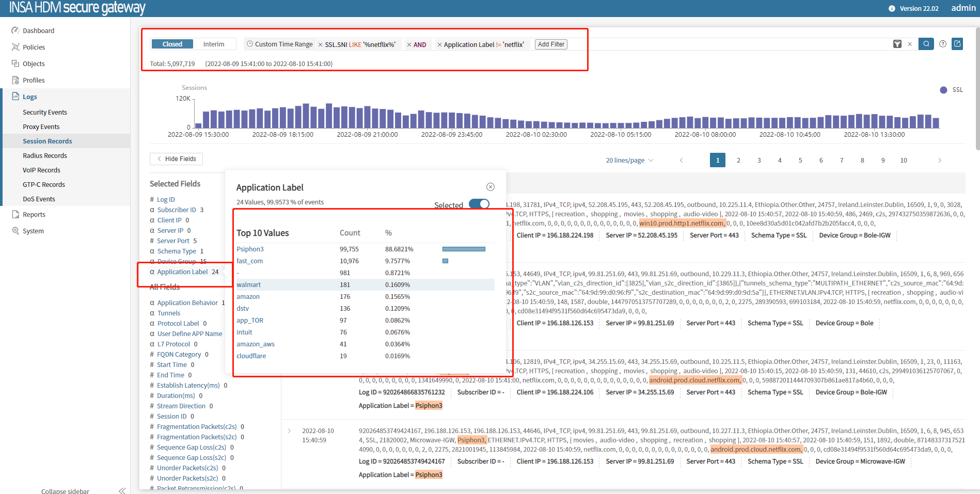Screen dimensions: 980x494
Task: Run search with magnifier button
Action: pyautogui.click(x=926, y=44)
